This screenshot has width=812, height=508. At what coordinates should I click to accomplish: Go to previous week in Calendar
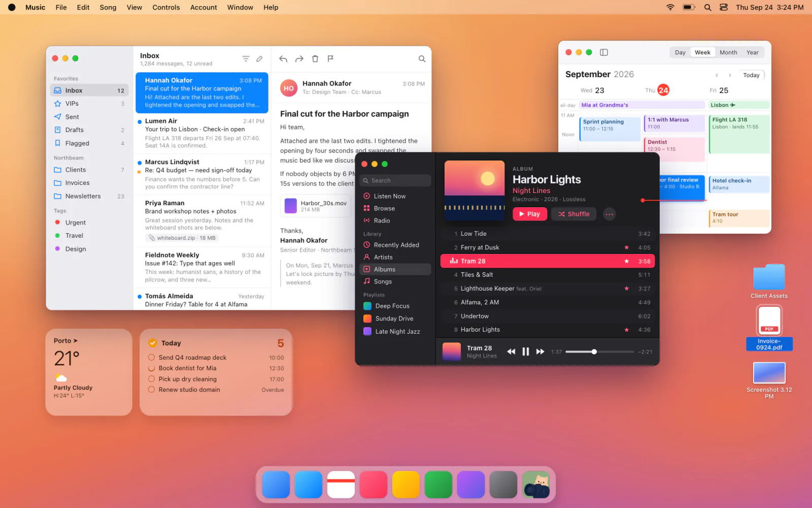pos(717,75)
